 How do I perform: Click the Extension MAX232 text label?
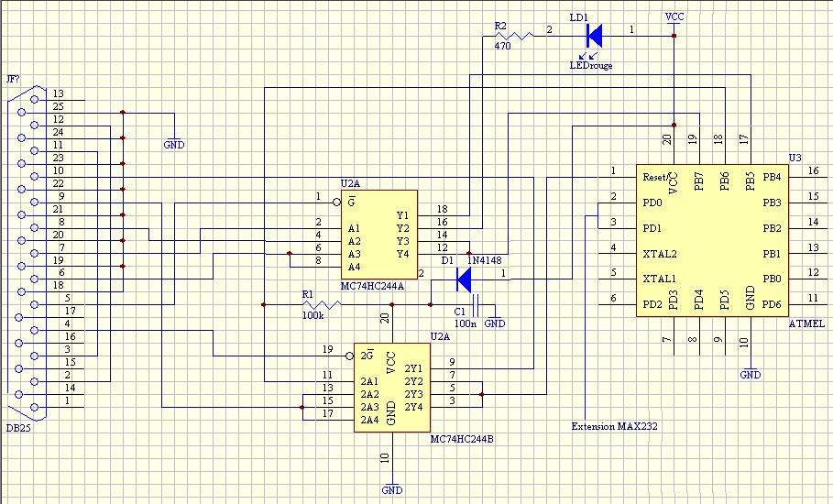tap(614, 426)
